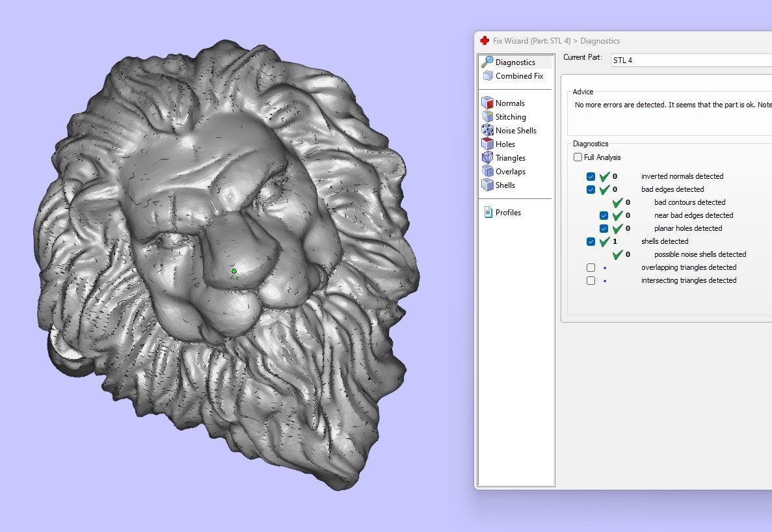The height and width of the screenshot is (532, 772).
Task: Click green checkmark beside possible noise shells
Action: coord(617,254)
